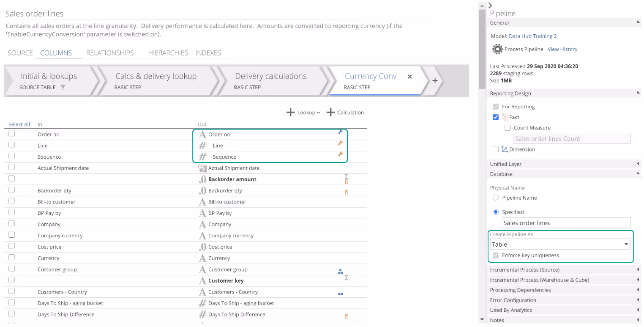Open the Create Pipeline As dropdown

[x=560, y=244]
